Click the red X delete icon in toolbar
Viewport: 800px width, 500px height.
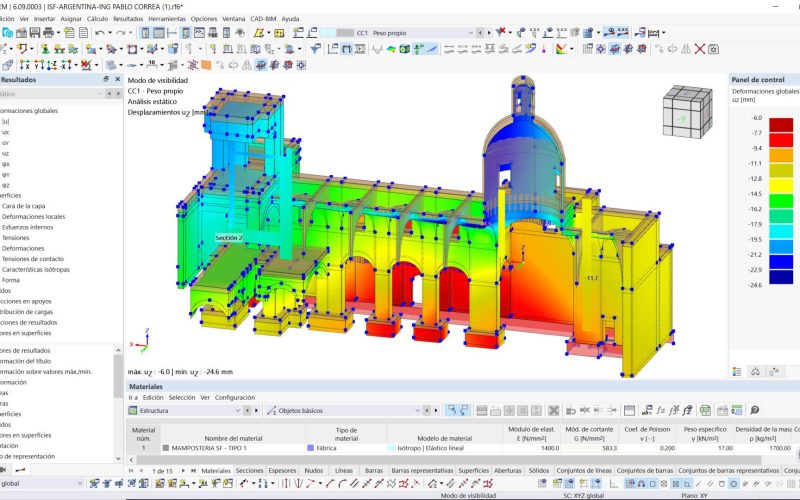click(699, 49)
